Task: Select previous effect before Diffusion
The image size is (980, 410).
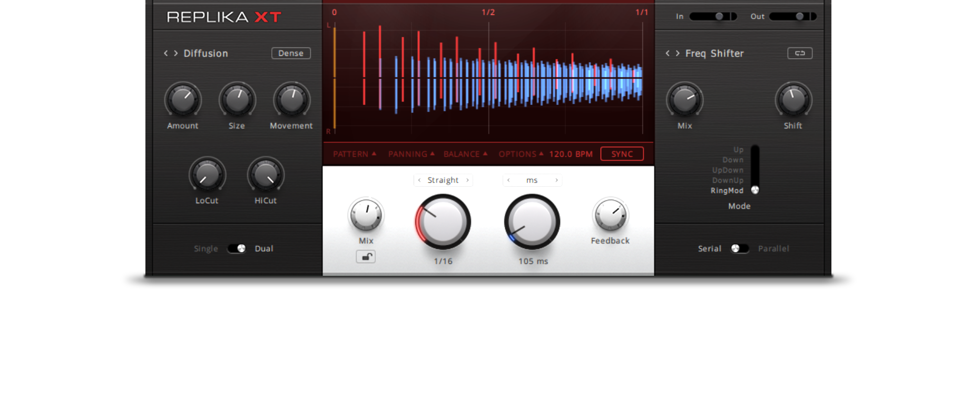Action: coord(166,53)
